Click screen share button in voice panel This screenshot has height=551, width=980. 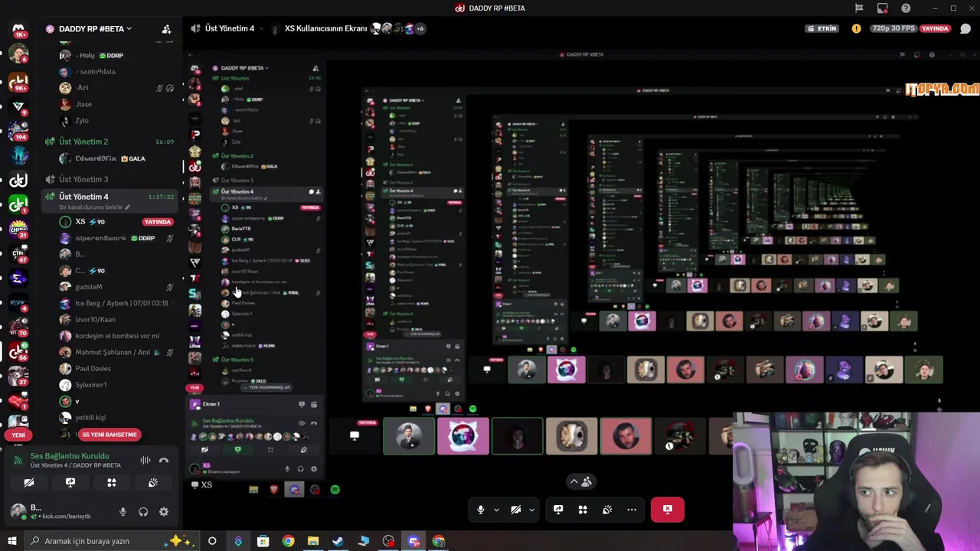(70, 483)
